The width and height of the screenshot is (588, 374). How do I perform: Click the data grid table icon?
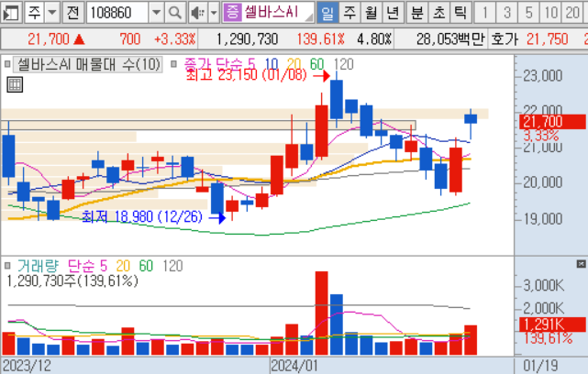tap(15, 84)
